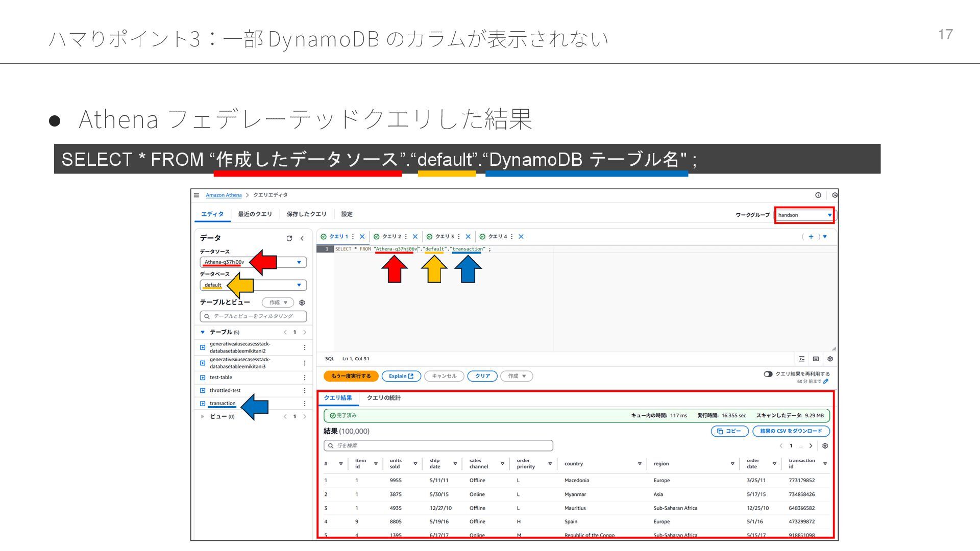Expand the throttled-test table entry
The height and width of the screenshot is (551, 980).
pos(203,391)
